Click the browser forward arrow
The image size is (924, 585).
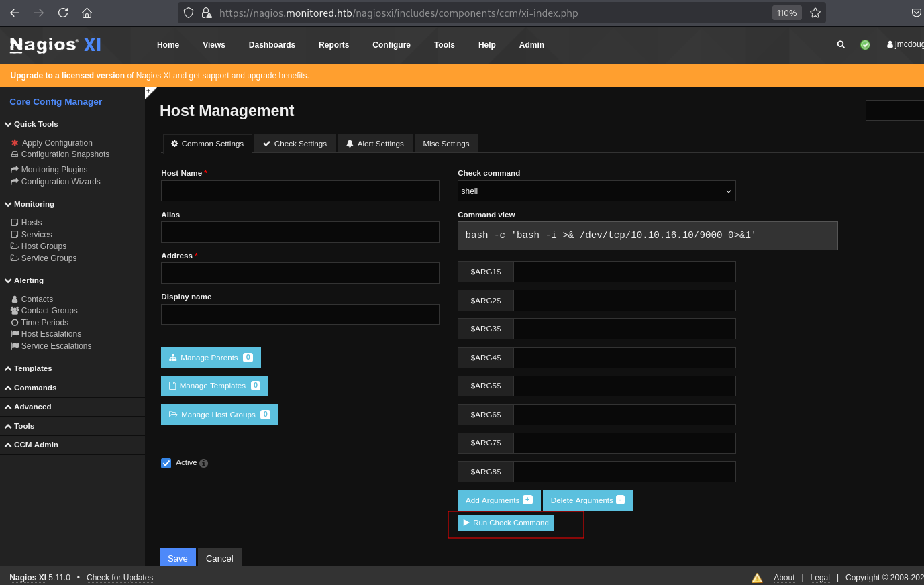[39, 13]
